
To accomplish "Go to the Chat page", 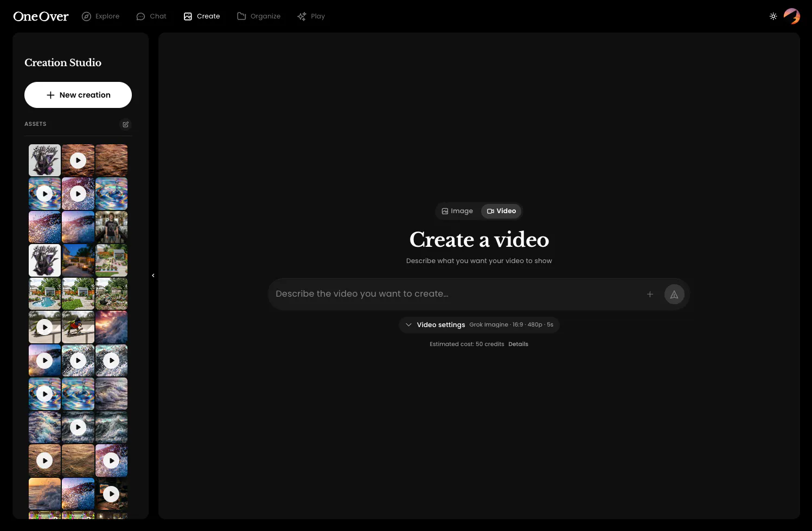I will point(151,16).
